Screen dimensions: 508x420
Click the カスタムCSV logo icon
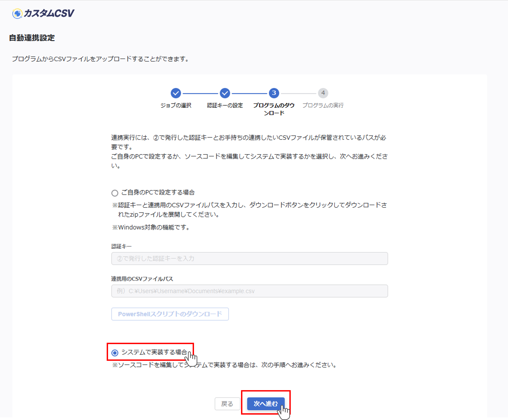click(17, 13)
